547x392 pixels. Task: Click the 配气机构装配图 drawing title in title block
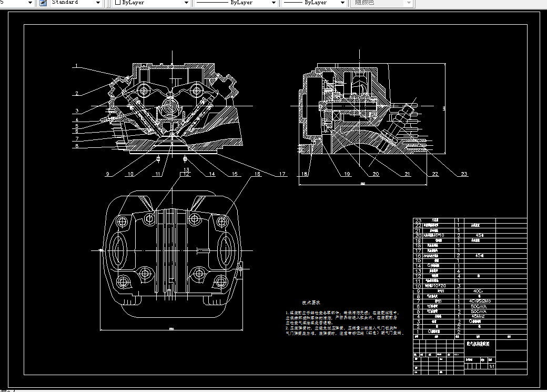click(x=478, y=344)
